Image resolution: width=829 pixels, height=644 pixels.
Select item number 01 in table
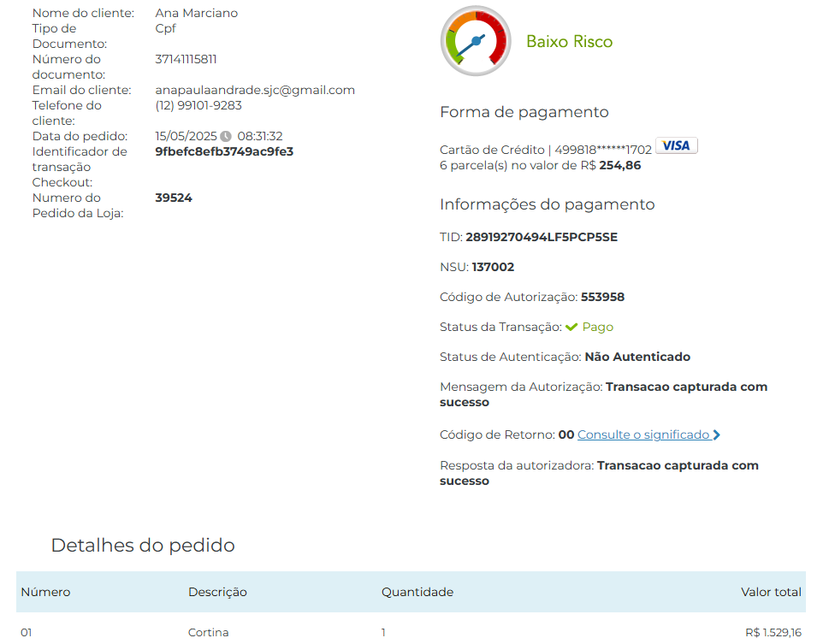coord(27,632)
